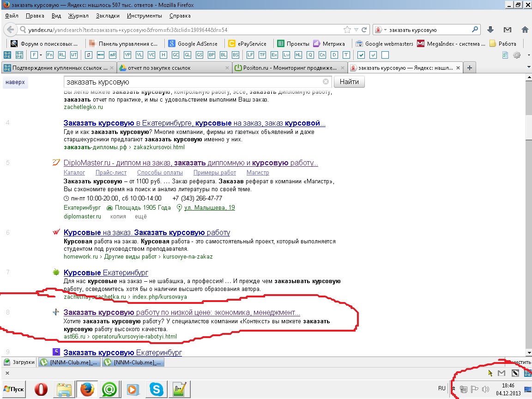Click the GL toolbar button

tap(187, 55)
